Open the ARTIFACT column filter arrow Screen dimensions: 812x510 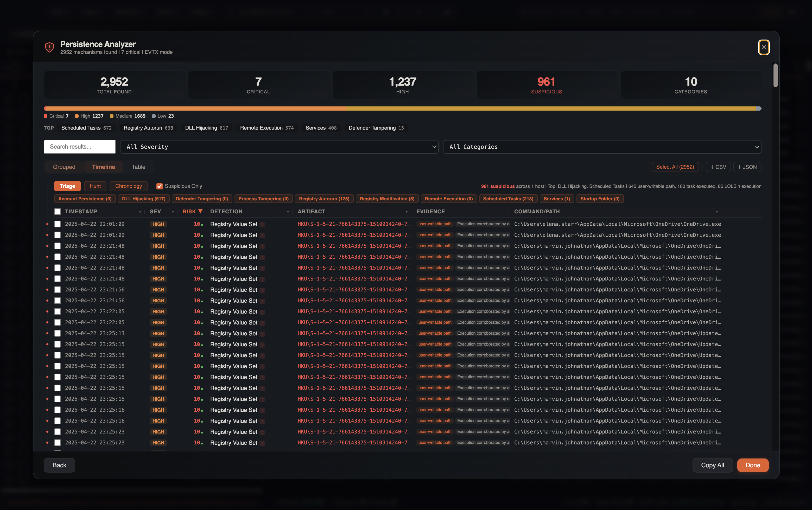coord(407,212)
